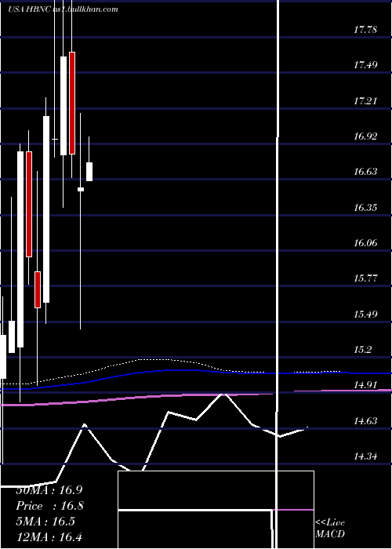Click the 50MA : 16.9 readout
The height and width of the screenshot is (549, 392).
[49, 490]
